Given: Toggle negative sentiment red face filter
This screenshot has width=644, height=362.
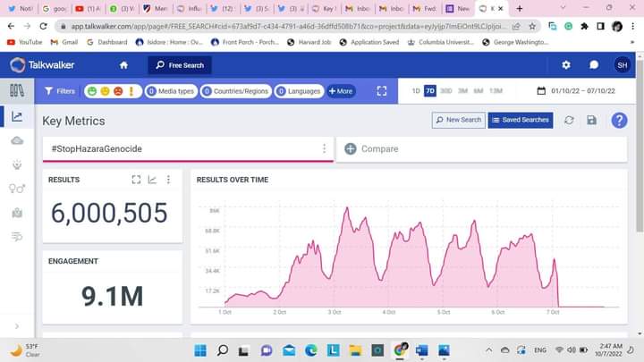Looking at the screenshot, I should (x=118, y=91).
